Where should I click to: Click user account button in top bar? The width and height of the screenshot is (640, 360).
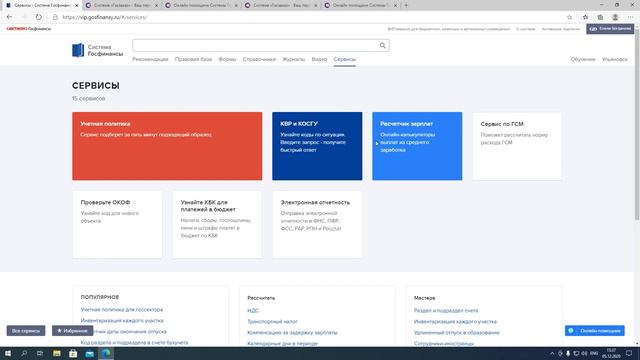(610, 29)
